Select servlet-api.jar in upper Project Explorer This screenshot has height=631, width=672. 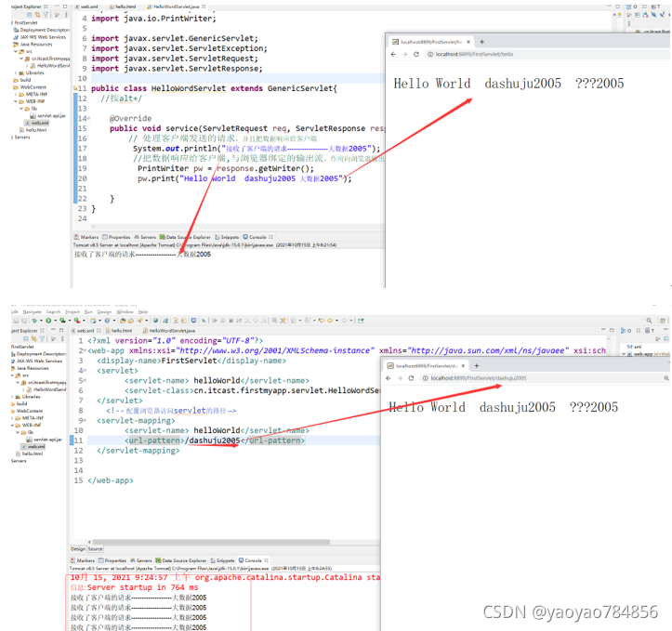click(48, 115)
